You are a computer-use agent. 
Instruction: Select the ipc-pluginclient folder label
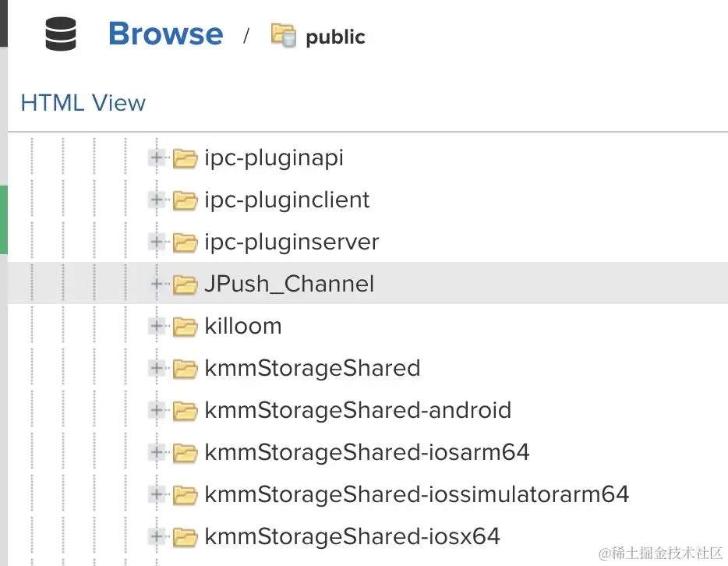287,200
